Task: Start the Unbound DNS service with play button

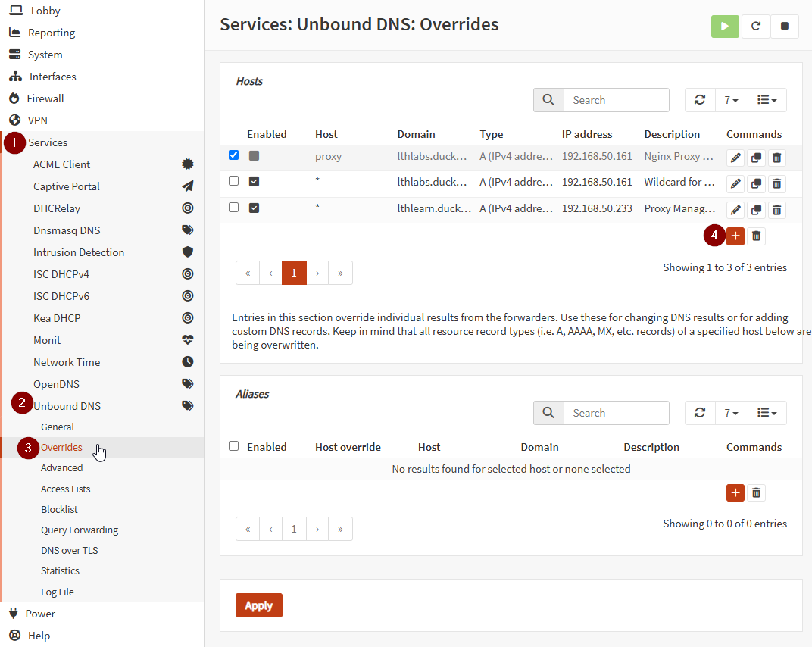Action: [724, 26]
